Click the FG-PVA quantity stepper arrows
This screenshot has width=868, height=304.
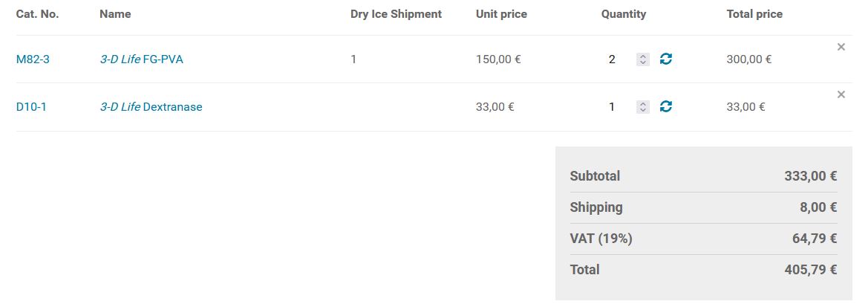[643, 59]
